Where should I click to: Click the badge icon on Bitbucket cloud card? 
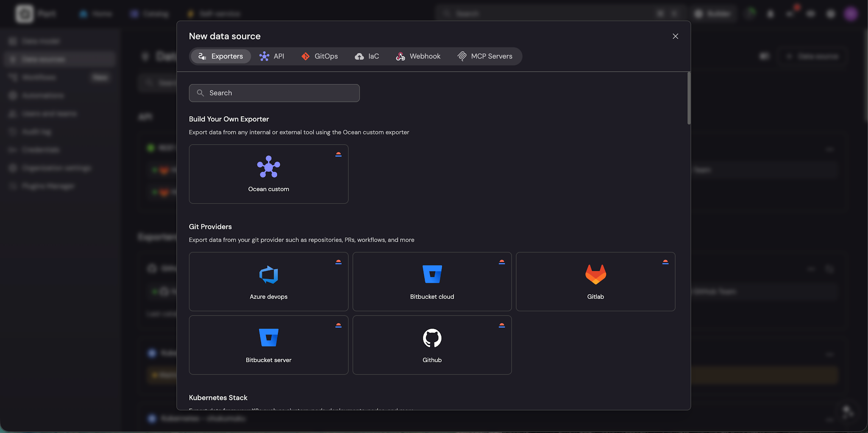click(x=502, y=262)
